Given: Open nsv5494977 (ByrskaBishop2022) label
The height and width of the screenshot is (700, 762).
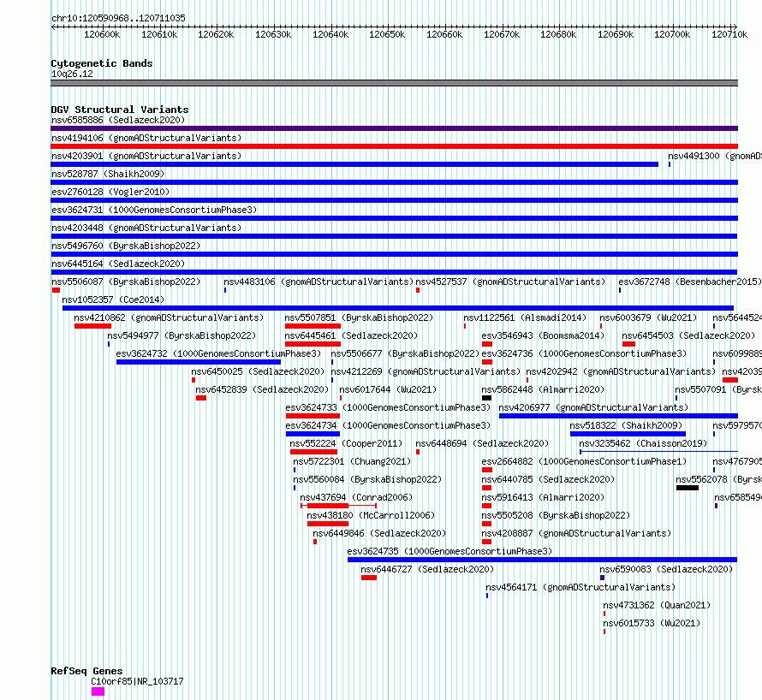Looking at the screenshot, I should pos(182,335).
